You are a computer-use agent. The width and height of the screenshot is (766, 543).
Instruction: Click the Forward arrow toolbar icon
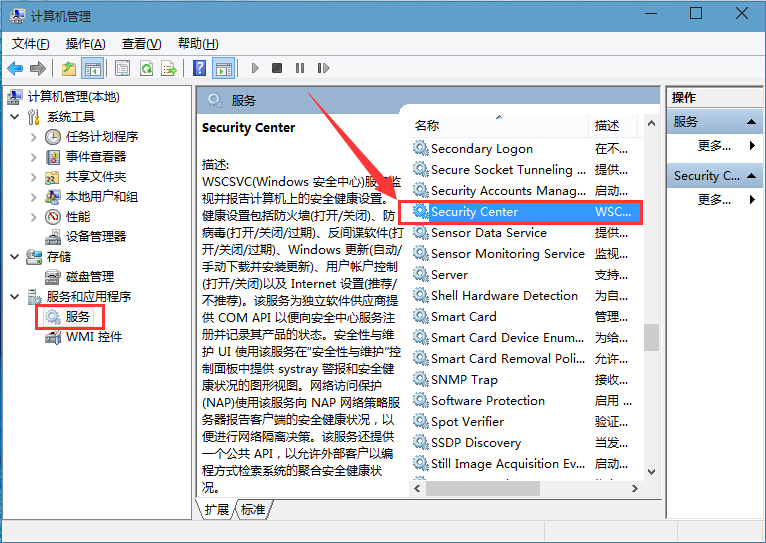click(38, 68)
